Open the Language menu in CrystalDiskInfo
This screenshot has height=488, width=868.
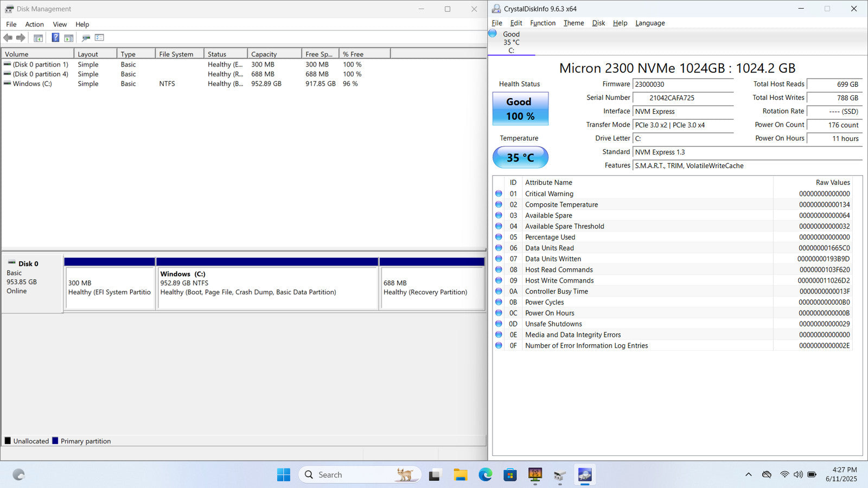650,23
